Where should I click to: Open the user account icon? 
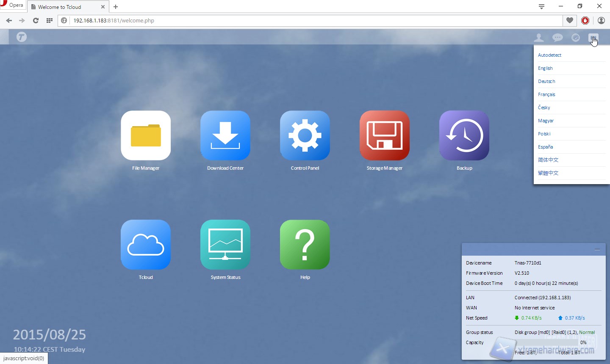pos(539,38)
